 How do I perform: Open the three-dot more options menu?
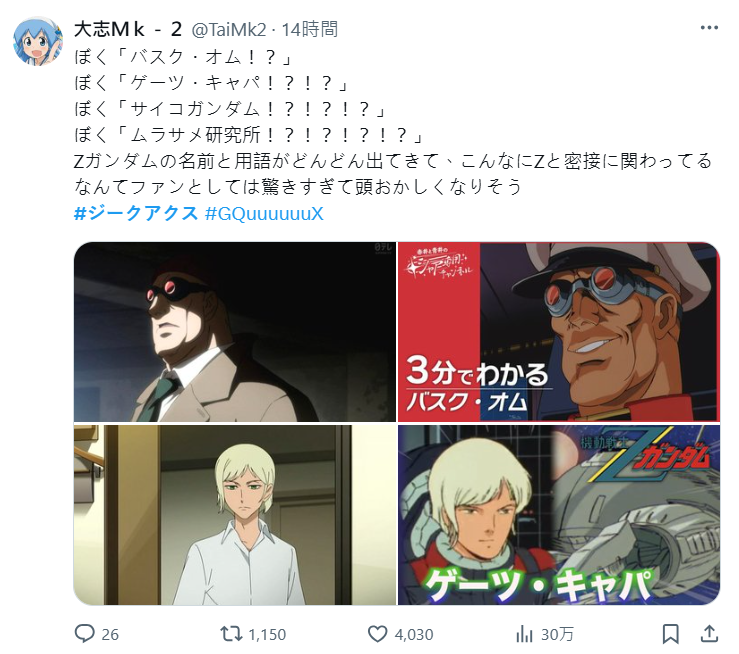click(x=709, y=28)
